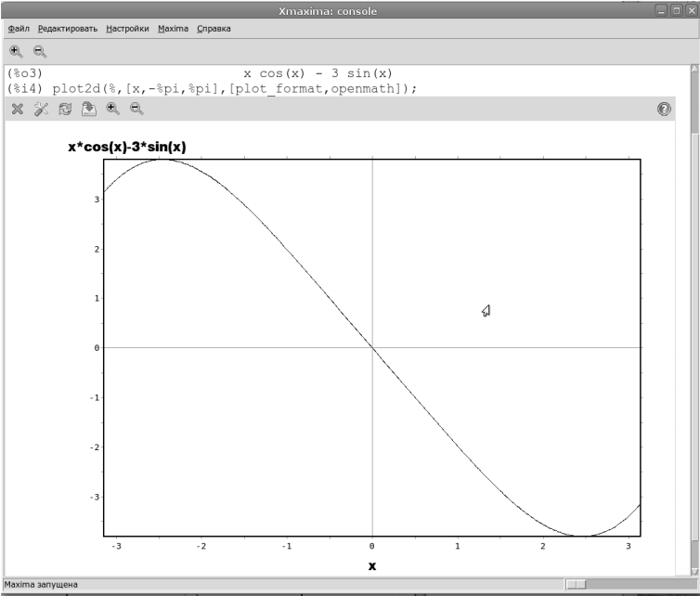Click the Xmaxima: console title bar text
This screenshot has width=700, height=596.
tap(328, 11)
